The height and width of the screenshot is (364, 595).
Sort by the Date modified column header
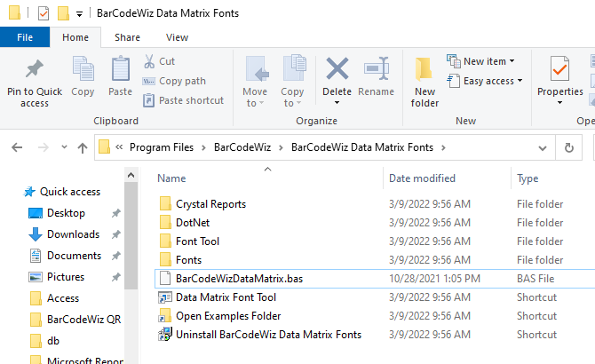422,178
